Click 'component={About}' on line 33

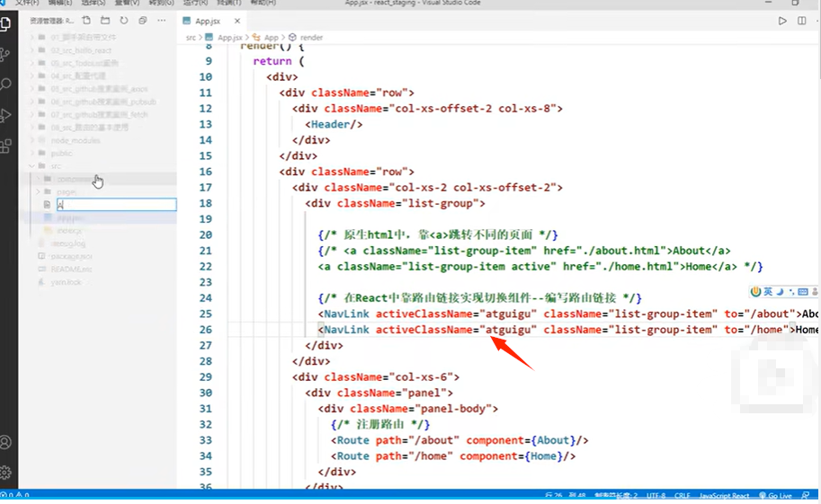pyautogui.click(x=521, y=441)
